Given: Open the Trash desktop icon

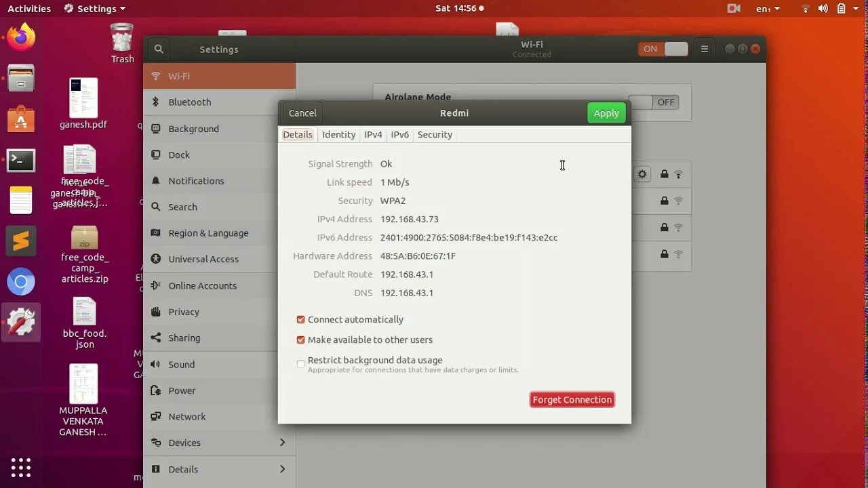Looking at the screenshot, I should pos(122,43).
